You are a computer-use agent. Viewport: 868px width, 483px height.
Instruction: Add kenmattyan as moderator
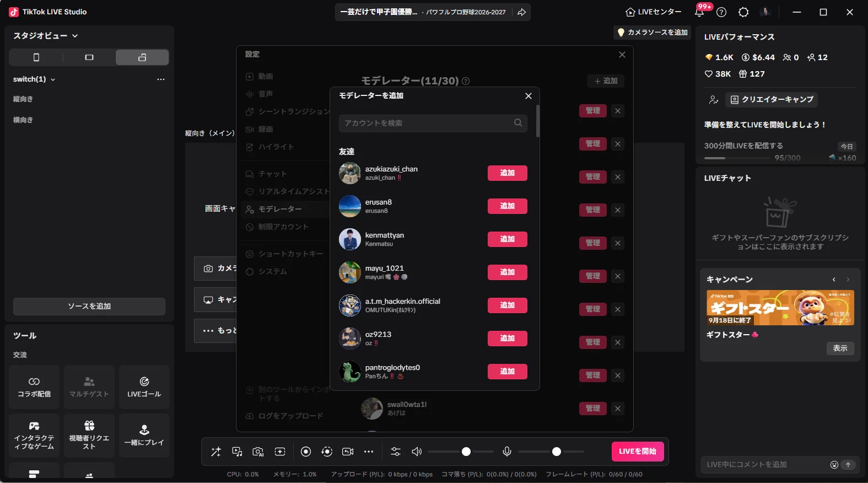point(508,239)
